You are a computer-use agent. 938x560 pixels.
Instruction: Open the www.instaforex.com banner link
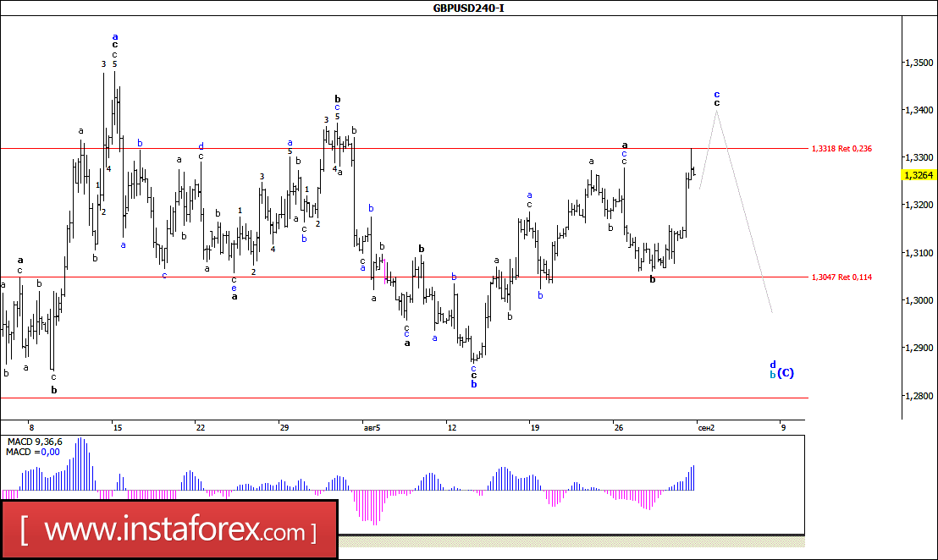coord(169,530)
